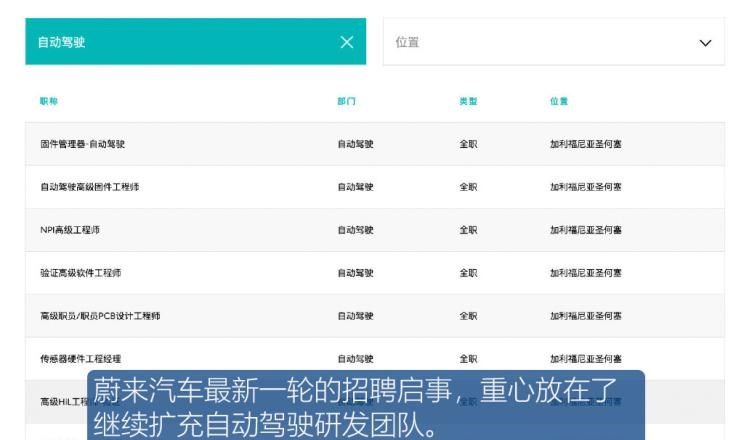Click 加利福尼亚圣何塞 location in 固件管理器 row
This screenshot has height=440, width=744.
click(586, 144)
